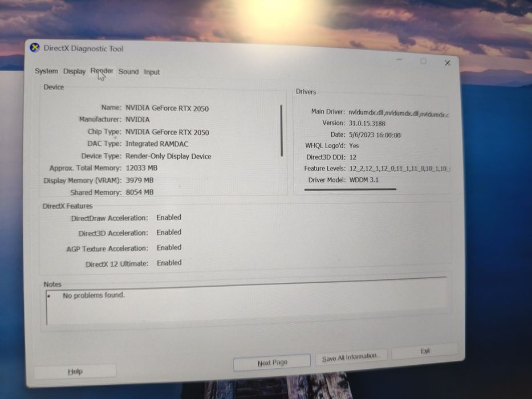Screen dimensions: 532x399
Task: Click the Feature Levels value list
Action: coord(399,168)
